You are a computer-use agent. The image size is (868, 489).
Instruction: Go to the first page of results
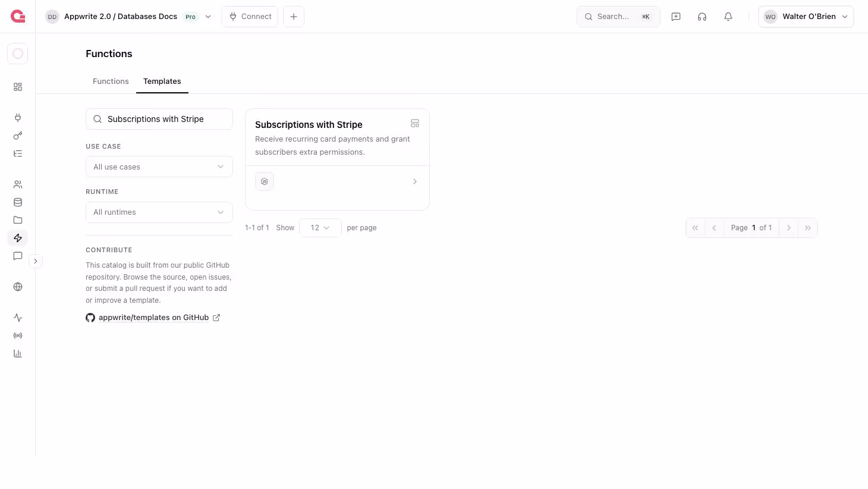(x=695, y=228)
